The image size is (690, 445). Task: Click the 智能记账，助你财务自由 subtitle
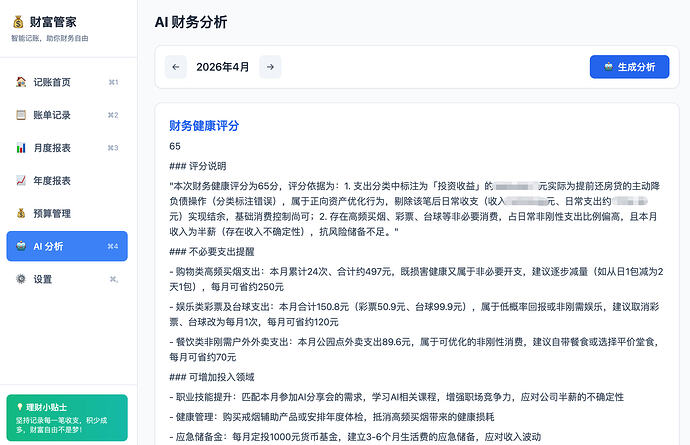[50, 38]
